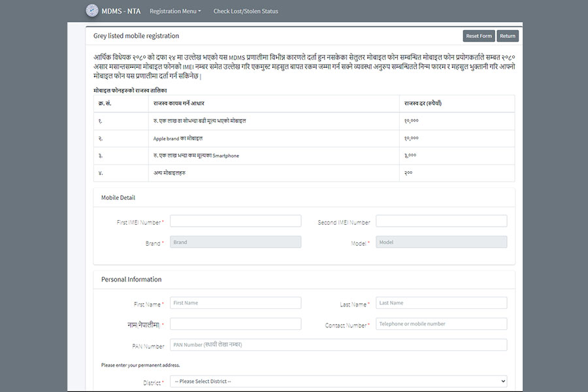The image size is (588, 392).
Task: Click the Last Name field
Action: (441, 302)
